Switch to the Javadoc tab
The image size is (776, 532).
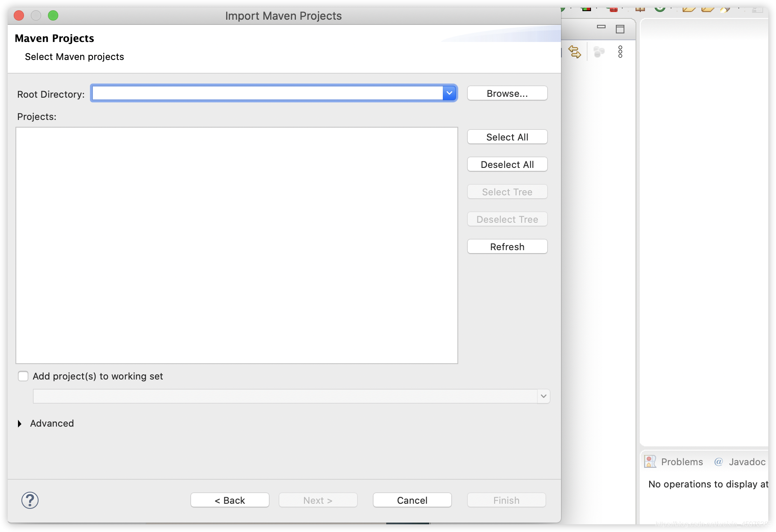tap(747, 462)
